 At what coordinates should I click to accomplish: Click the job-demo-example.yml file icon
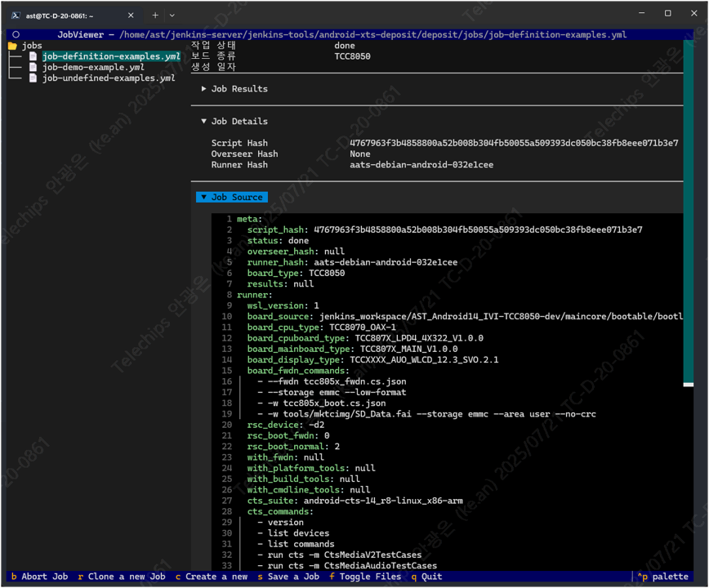tap(33, 67)
